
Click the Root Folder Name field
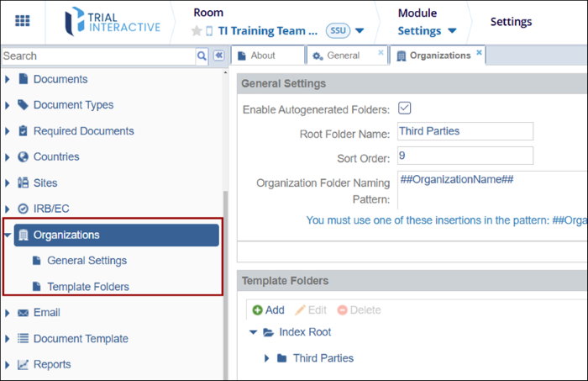pos(465,131)
